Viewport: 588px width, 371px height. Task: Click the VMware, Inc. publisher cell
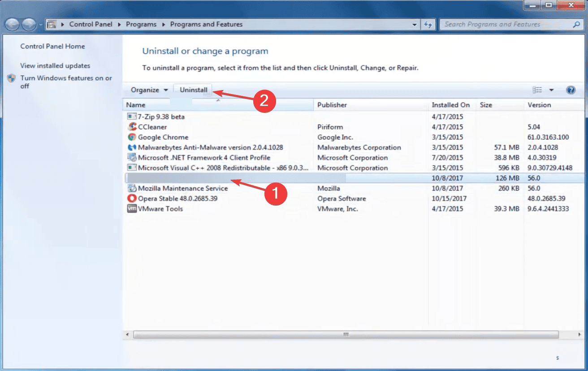(x=338, y=209)
